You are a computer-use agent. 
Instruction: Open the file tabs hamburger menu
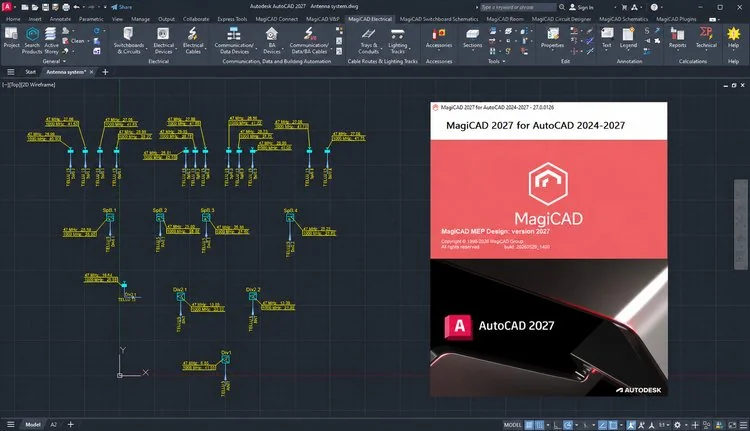coord(11,72)
